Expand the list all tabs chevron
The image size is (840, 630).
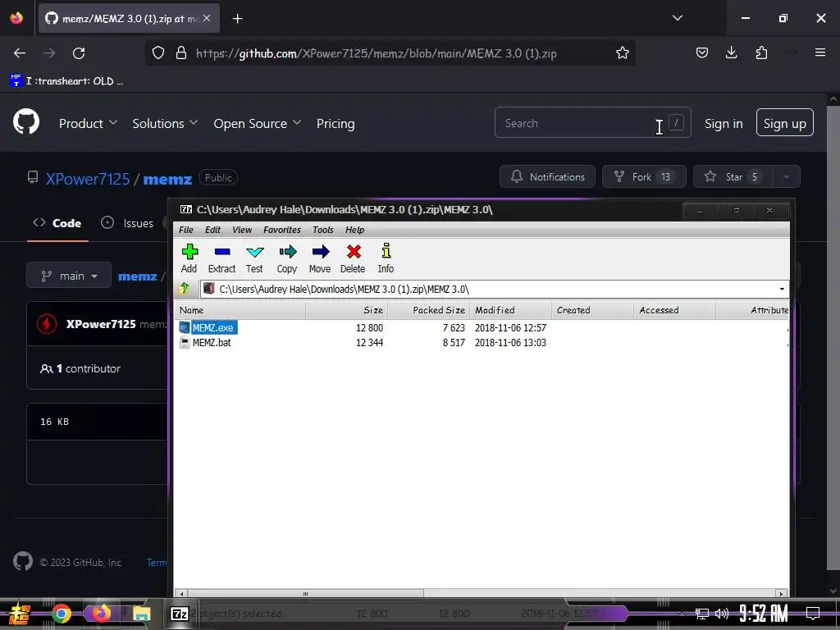[x=677, y=18]
